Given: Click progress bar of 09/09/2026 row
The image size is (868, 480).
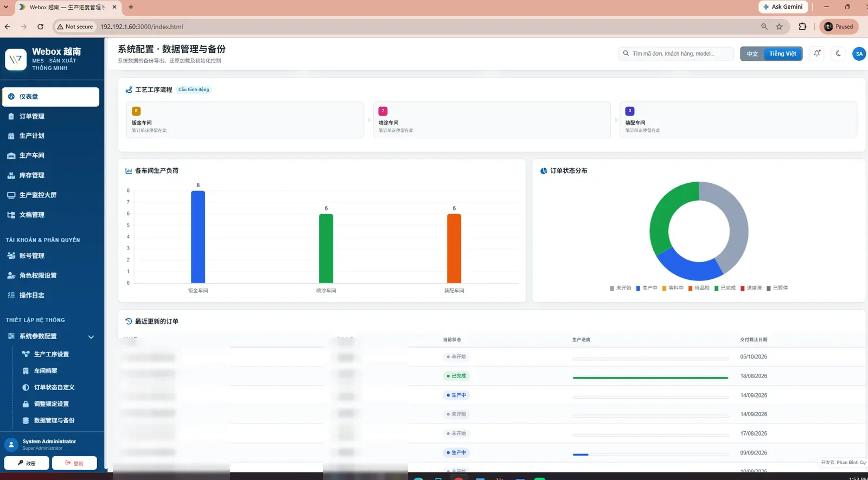Looking at the screenshot, I should (x=650, y=455).
